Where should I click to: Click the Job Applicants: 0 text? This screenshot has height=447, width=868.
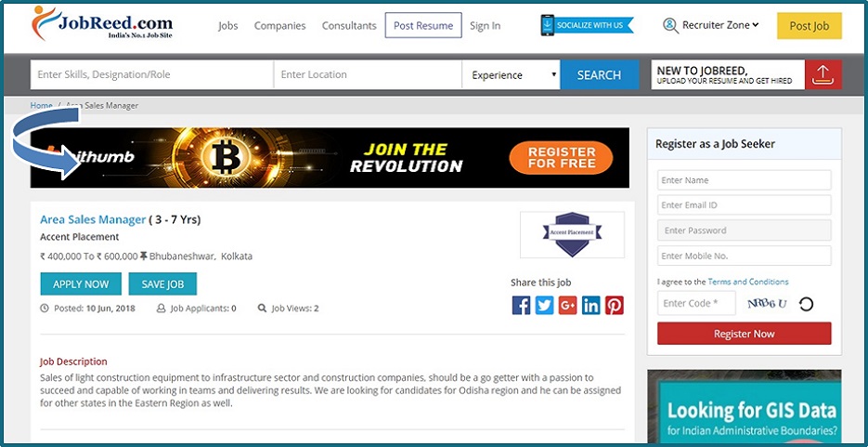pos(203,308)
